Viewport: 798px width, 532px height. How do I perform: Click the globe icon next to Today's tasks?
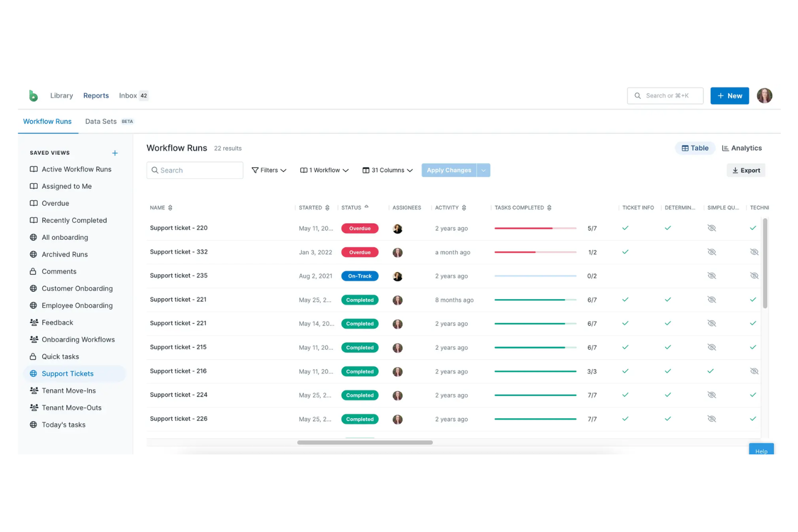point(33,425)
